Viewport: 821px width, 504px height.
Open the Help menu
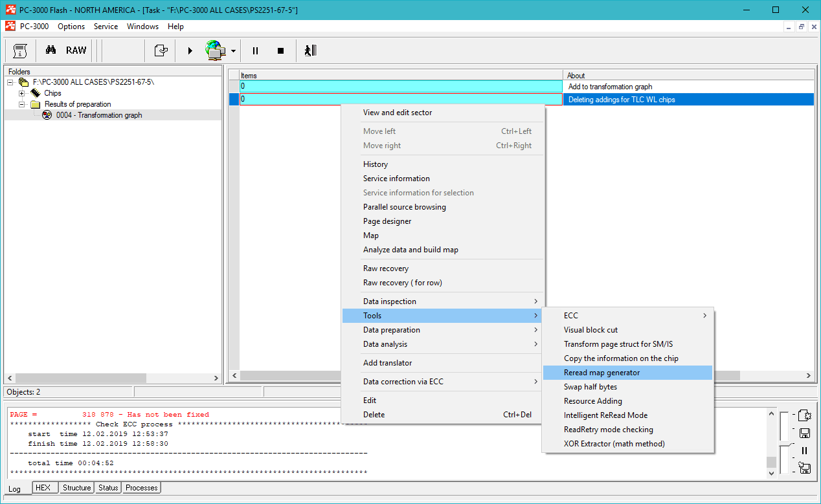pyautogui.click(x=175, y=27)
